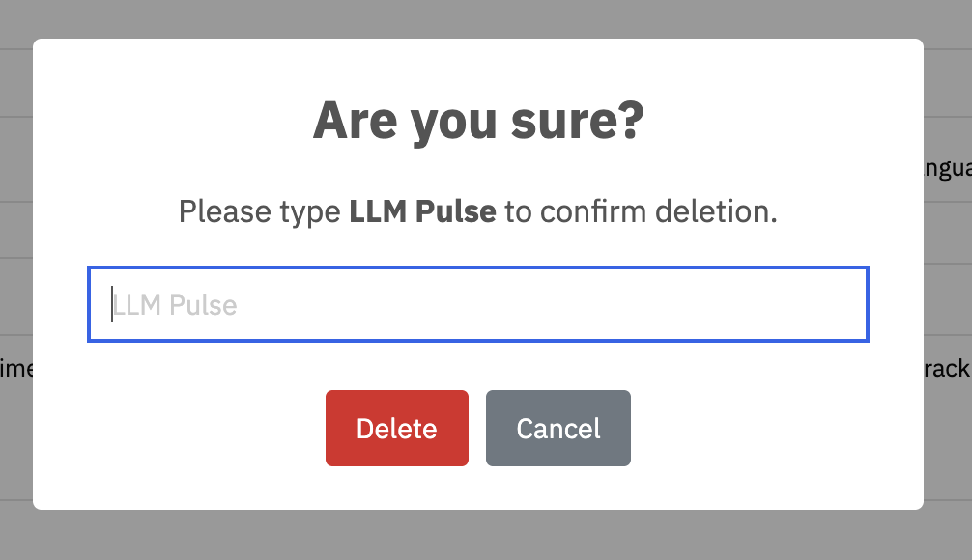Screen dimensions: 972x560
Task: Click the grey placeholder text inside the input
Action: pyautogui.click(x=175, y=305)
